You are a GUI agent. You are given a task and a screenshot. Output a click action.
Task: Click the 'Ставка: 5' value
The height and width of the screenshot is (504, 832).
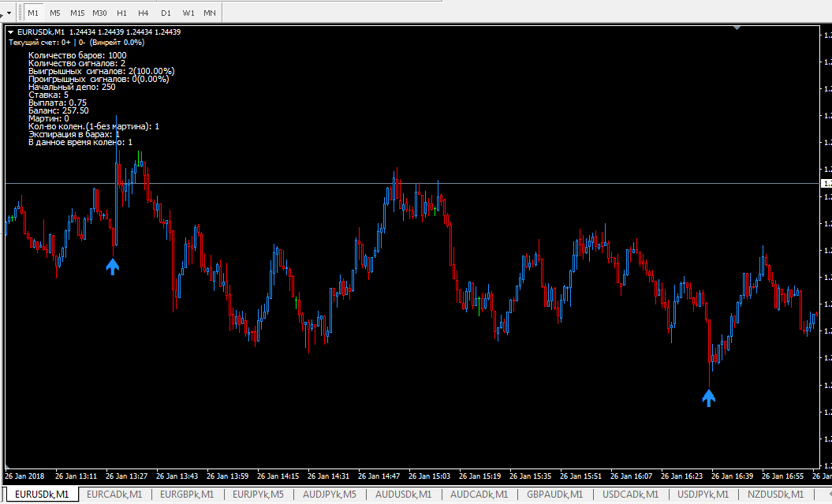49,95
